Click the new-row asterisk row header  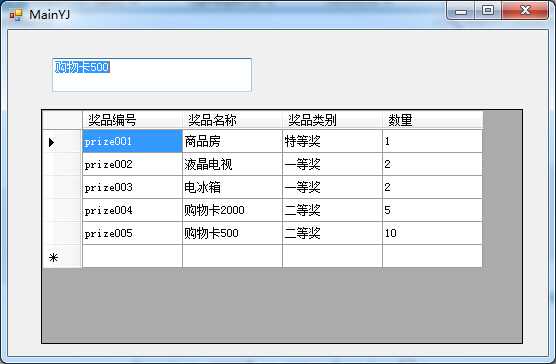pyautogui.click(x=62, y=256)
